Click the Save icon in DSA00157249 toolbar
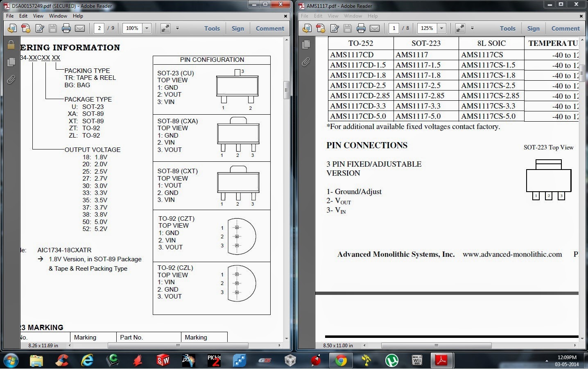The width and height of the screenshot is (588, 369). (52, 28)
